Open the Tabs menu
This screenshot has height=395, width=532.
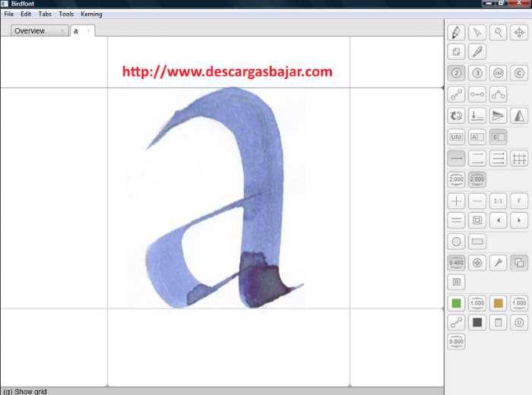(45, 14)
